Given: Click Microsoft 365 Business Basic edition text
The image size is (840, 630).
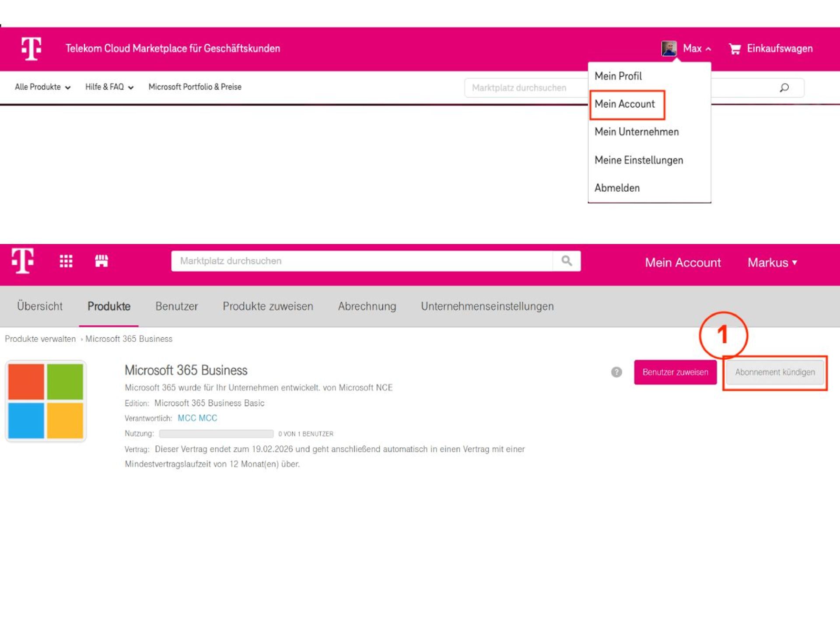Looking at the screenshot, I should (209, 403).
